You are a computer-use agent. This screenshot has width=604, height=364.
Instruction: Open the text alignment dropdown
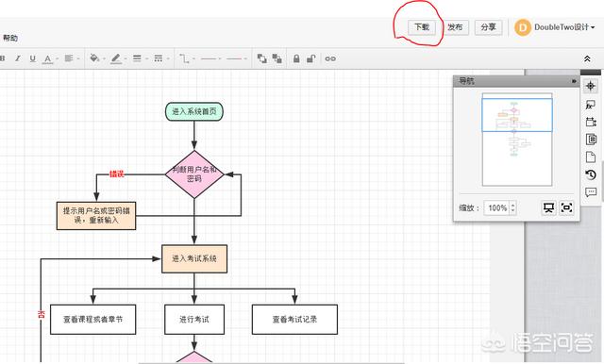tap(69, 58)
